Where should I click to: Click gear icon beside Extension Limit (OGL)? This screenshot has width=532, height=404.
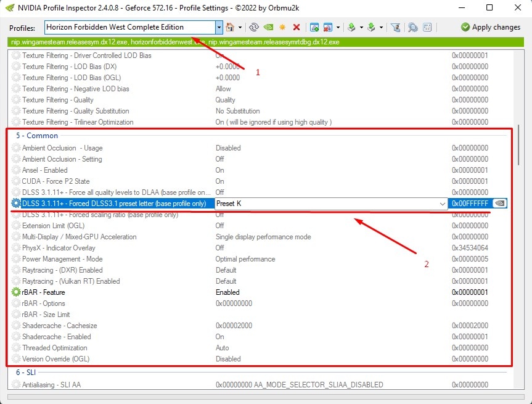[x=15, y=226]
